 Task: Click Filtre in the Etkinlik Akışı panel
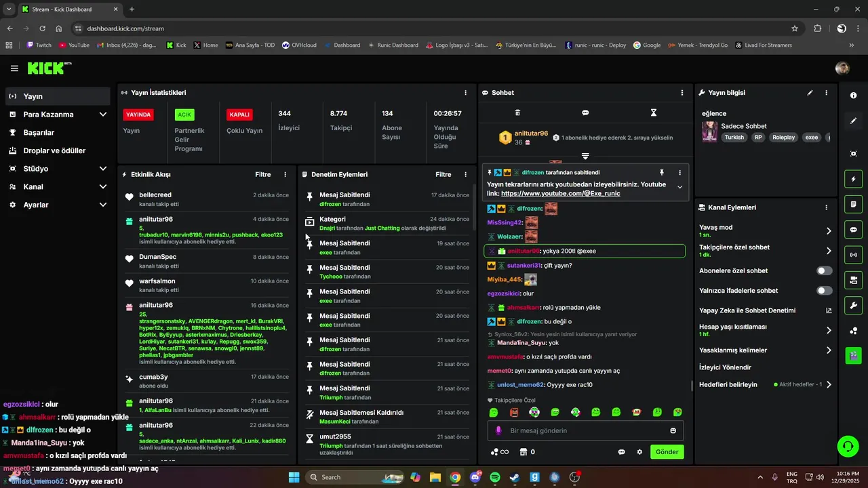click(263, 175)
